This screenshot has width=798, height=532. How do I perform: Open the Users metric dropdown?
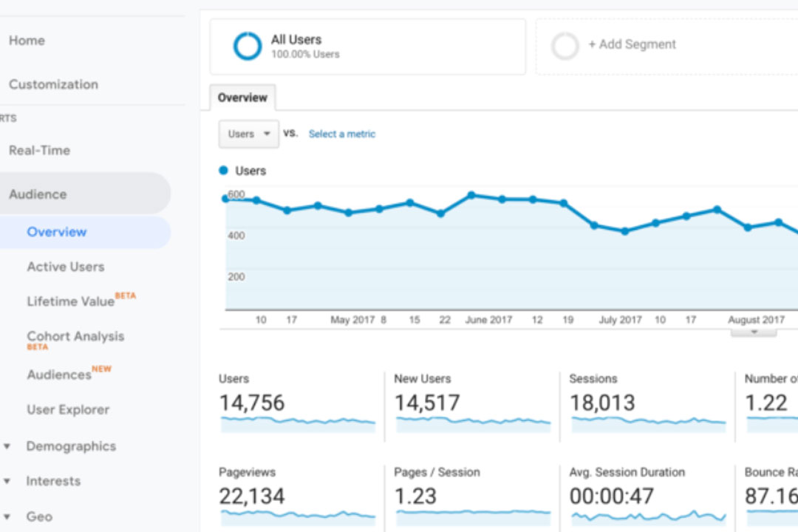tap(248, 134)
